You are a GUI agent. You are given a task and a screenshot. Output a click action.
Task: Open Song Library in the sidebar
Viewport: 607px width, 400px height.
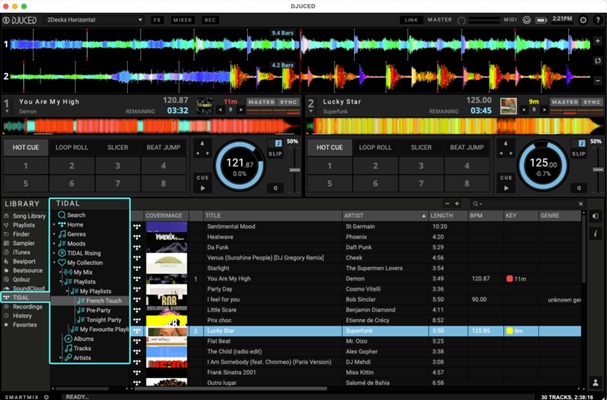[x=25, y=216]
